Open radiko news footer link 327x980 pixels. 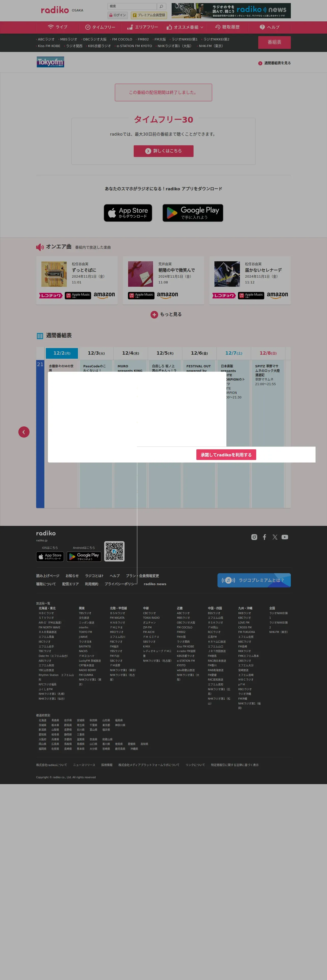[155, 584]
